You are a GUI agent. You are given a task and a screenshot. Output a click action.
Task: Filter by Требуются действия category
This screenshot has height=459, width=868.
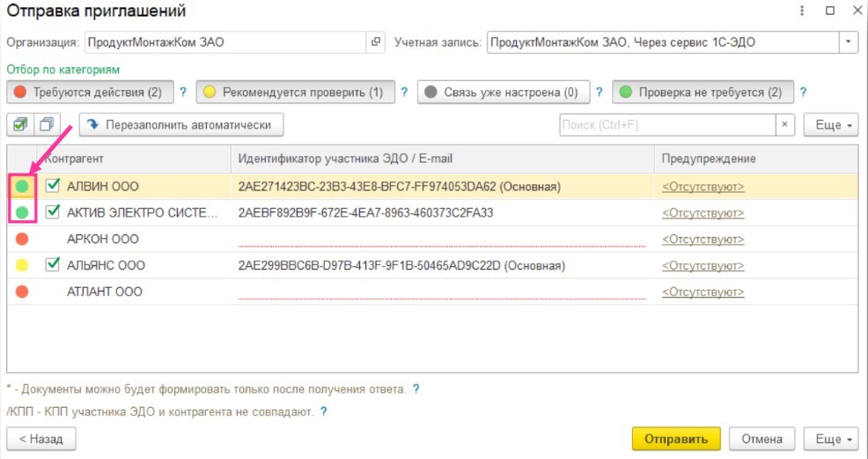point(89,92)
